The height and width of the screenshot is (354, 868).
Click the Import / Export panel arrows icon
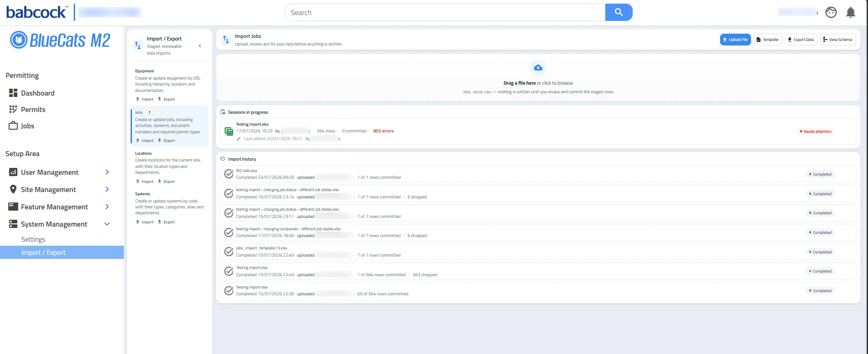(138, 46)
